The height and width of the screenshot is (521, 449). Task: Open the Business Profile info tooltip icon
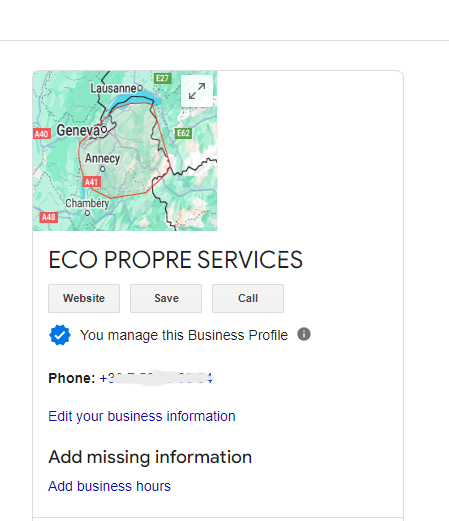(304, 334)
